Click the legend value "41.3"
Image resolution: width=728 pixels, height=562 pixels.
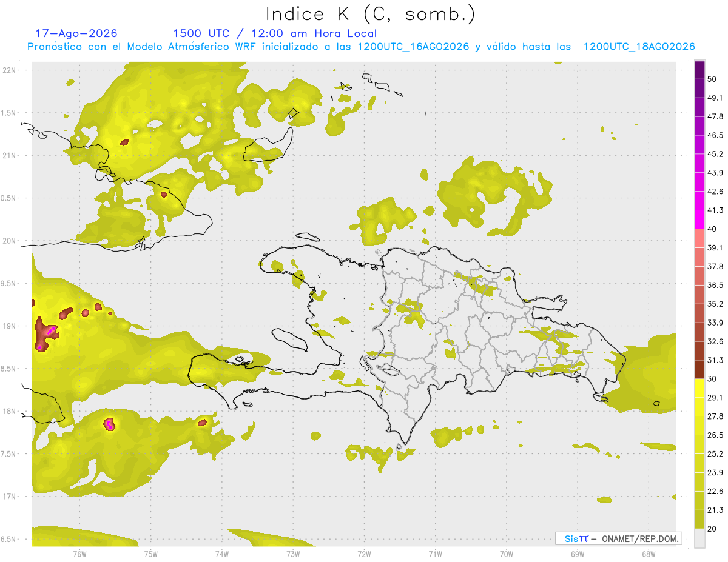pyautogui.click(x=715, y=210)
